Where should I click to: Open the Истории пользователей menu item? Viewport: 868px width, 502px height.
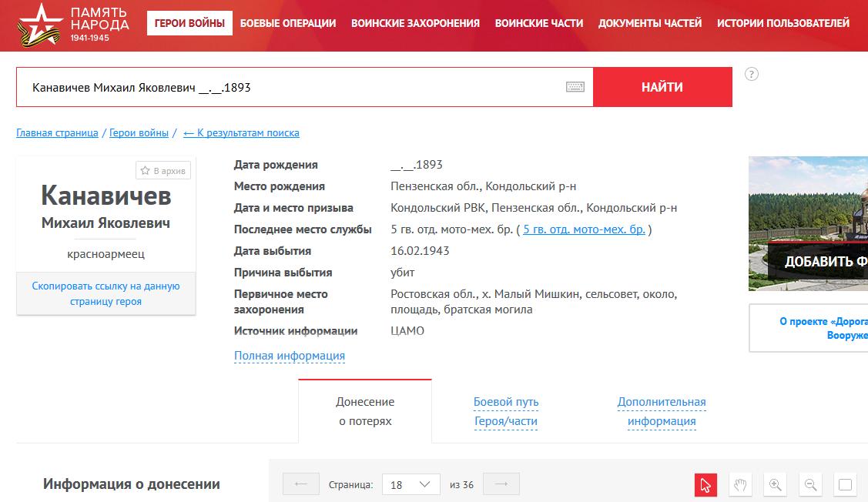(x=783, y=23)
